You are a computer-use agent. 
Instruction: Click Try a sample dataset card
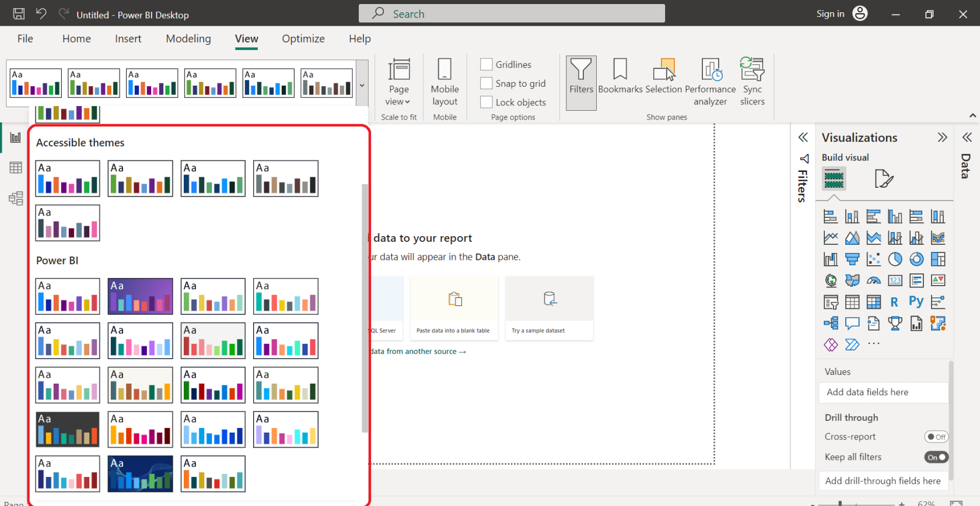[x=549, y=308]
